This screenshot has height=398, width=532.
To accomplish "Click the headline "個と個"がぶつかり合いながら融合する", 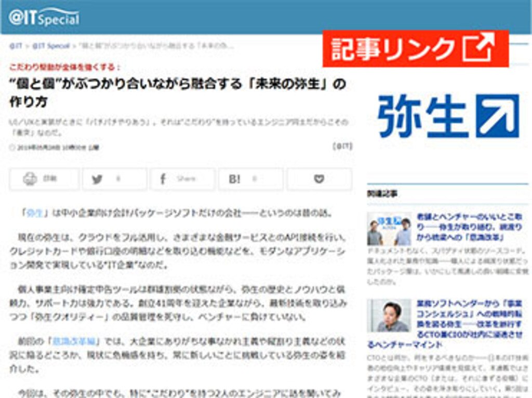I will (x=178, y=92).
